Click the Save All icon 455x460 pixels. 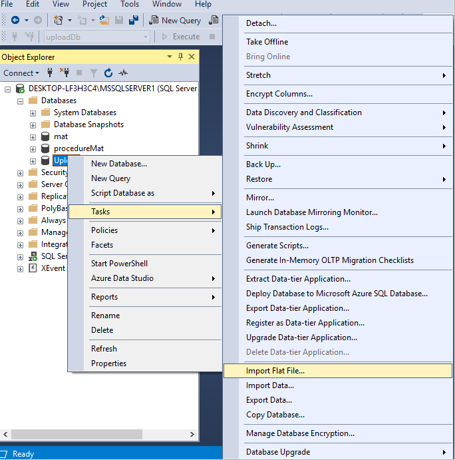pos(134,20)
